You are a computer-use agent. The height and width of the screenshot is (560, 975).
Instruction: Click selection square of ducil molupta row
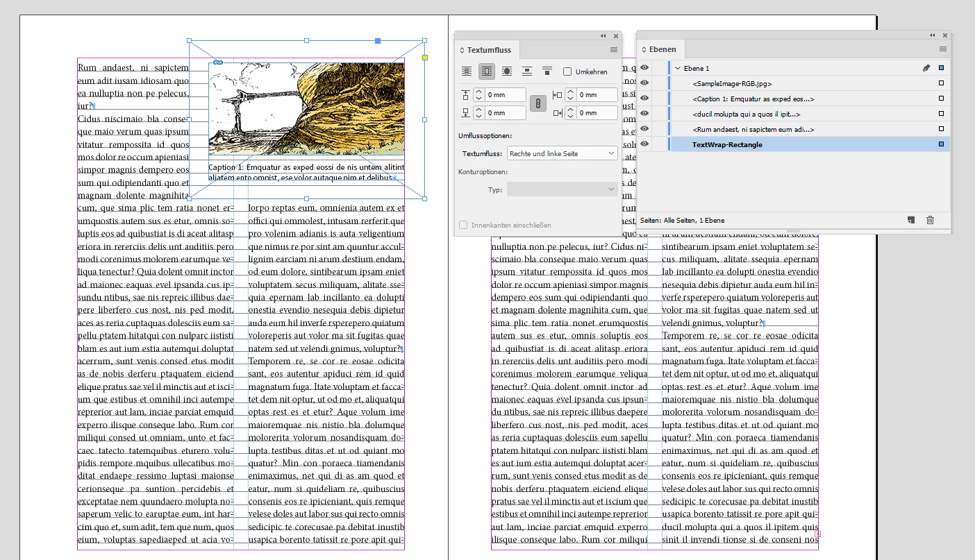tap(941, 114)
